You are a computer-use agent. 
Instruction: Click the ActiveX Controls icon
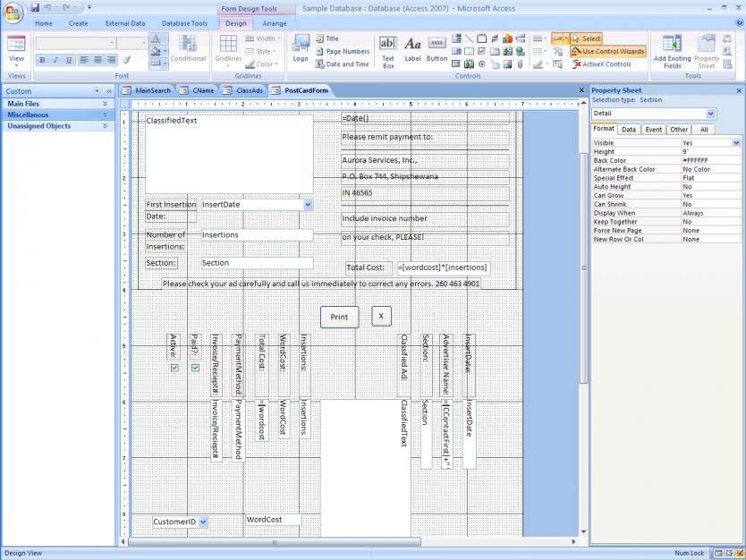pos(601,64)
